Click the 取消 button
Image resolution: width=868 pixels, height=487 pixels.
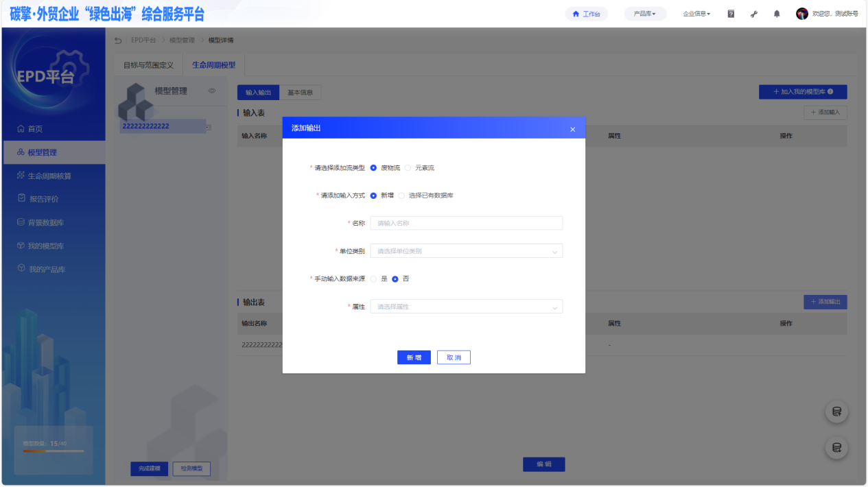(454, 357)
